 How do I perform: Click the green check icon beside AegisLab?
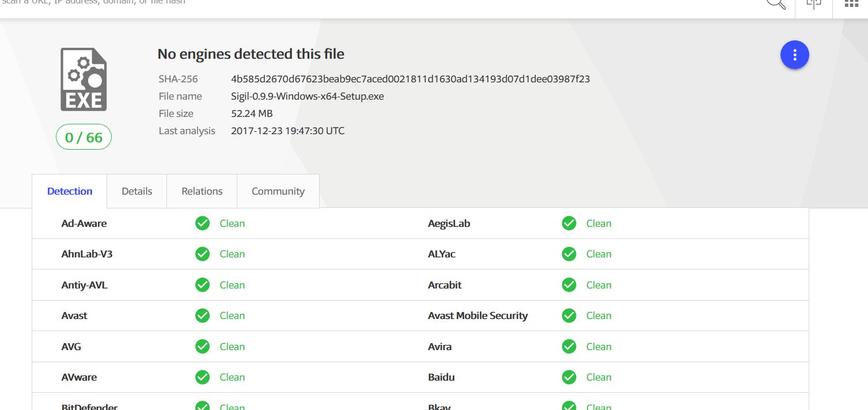click(x=569, y=223)
